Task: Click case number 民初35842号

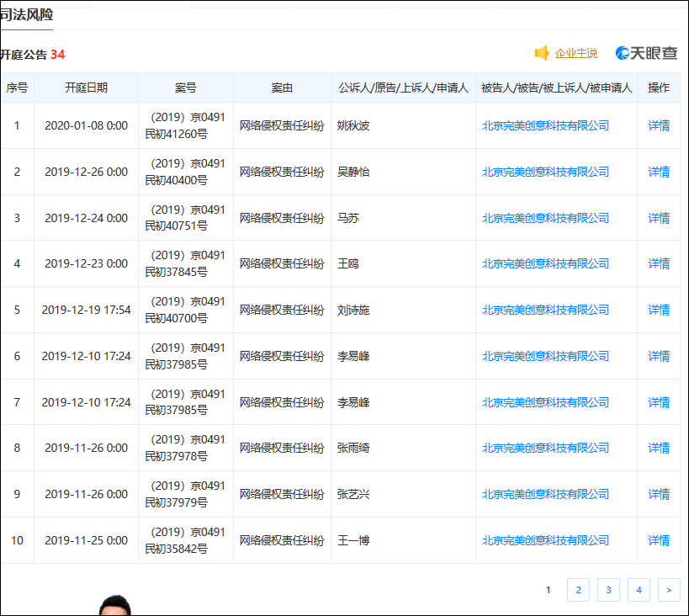Action: 176,549
